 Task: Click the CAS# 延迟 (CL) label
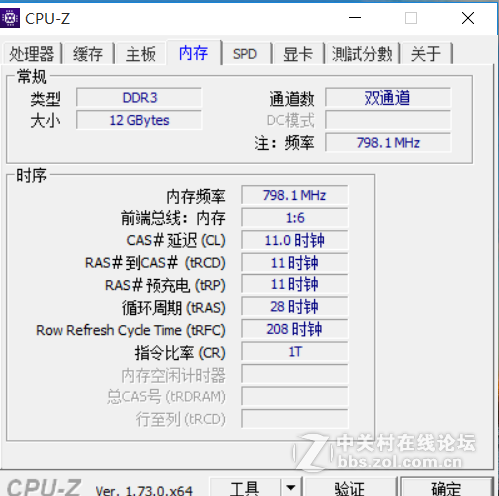point(176,240)
